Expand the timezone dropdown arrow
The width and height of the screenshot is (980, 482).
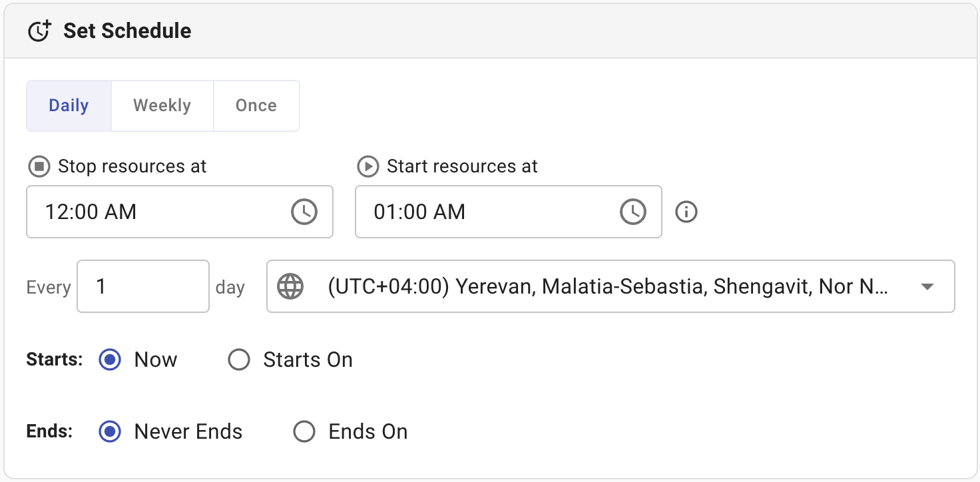[x=926, y=286]
